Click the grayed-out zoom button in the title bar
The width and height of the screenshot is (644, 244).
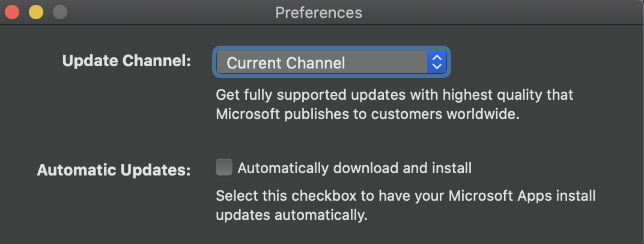click(60, 12)
